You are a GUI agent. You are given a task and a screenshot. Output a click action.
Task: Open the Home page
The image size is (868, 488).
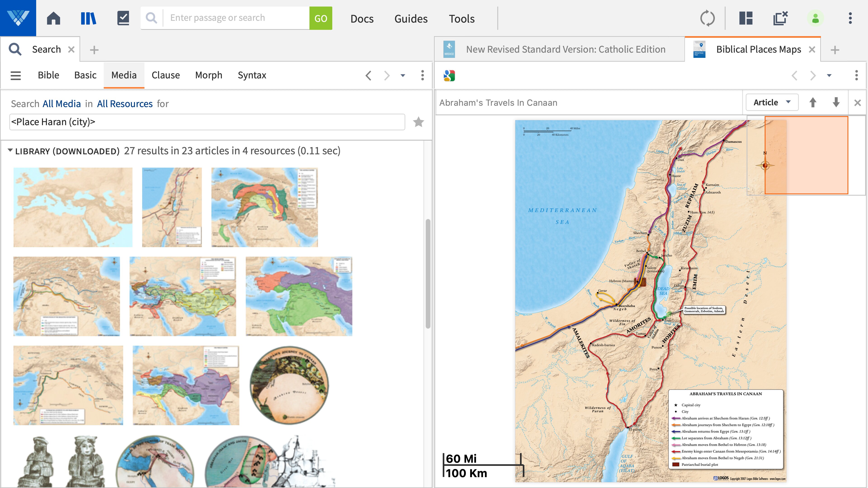tap(54, 18)
